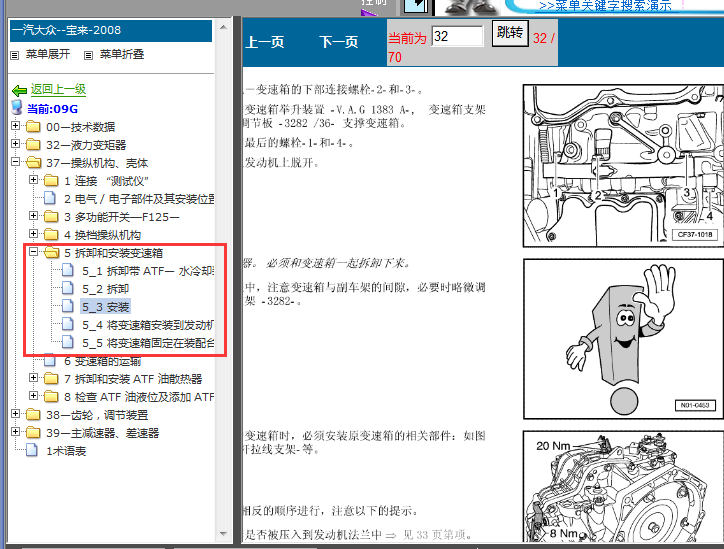The height and width of the screenshot is (549, 724).
Task: Click the 20 Nm gearbox torque diagram
Action: [x=623, y=486]
